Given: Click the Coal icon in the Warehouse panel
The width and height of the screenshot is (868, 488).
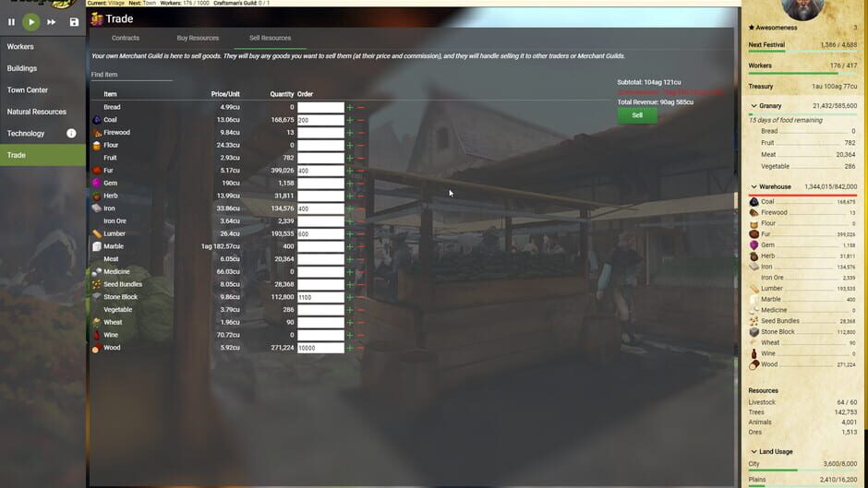Looking at the screenshot, I should click(x=754, y=202).
